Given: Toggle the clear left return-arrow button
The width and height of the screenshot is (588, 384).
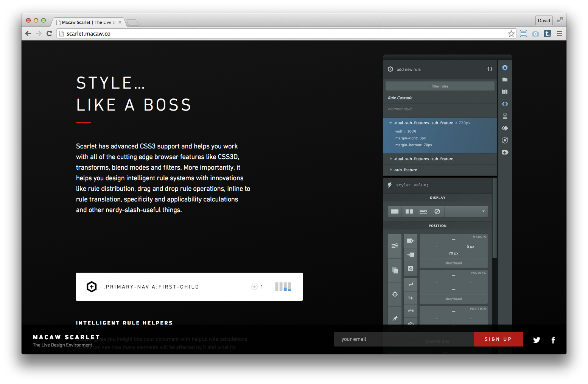Looking at the screenshot, I should tap(411, 284).
